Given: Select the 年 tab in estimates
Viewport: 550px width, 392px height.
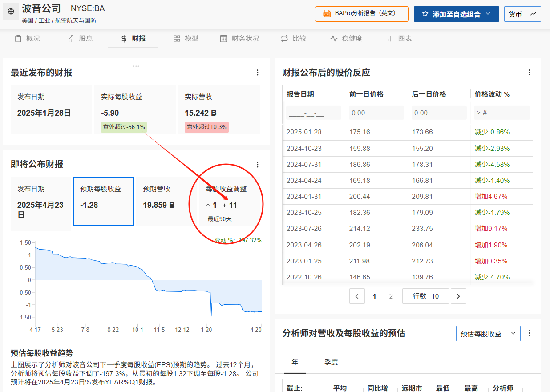Looking at the screenshot, I should (295, 362).
